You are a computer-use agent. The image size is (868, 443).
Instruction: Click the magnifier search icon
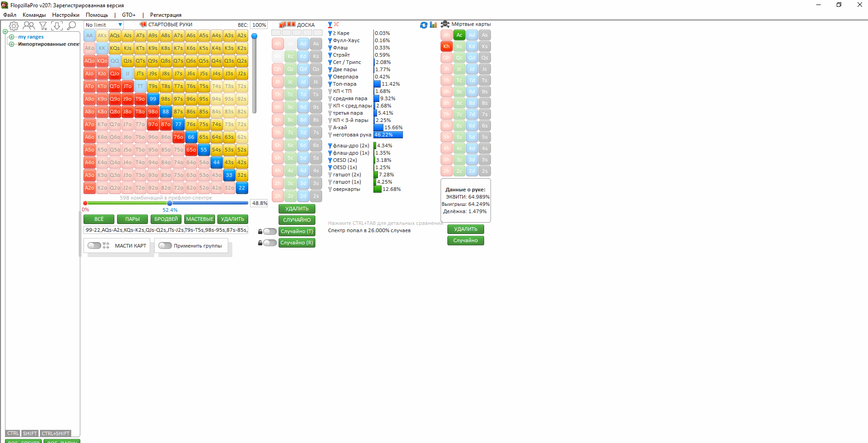pyautogui.click(x=71, y=26)
